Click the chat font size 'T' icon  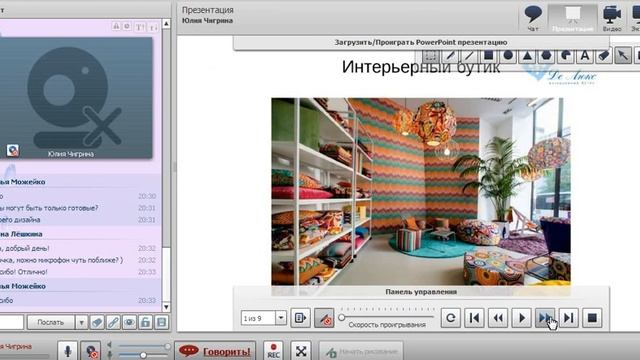pos(140,27)
